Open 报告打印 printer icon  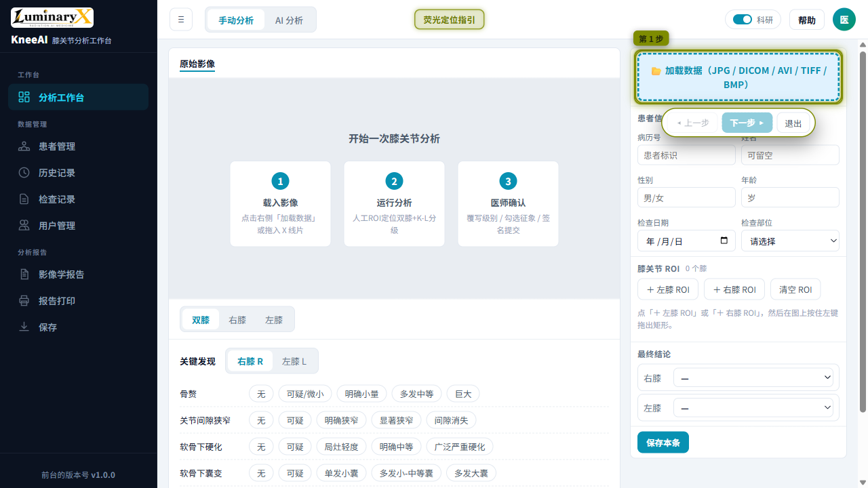(24, 301)
